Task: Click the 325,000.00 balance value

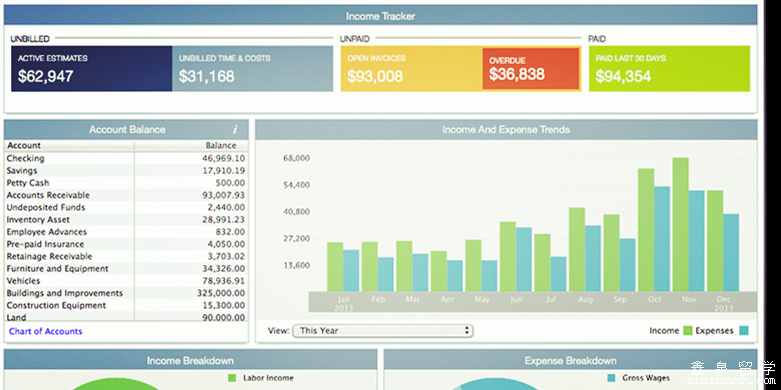Action: click(221, 293)
